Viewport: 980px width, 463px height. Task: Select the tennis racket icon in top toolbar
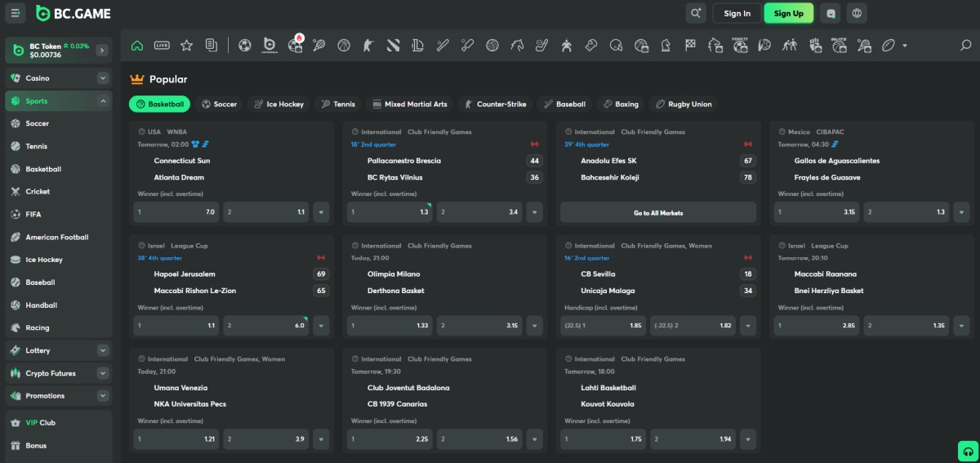319,45
